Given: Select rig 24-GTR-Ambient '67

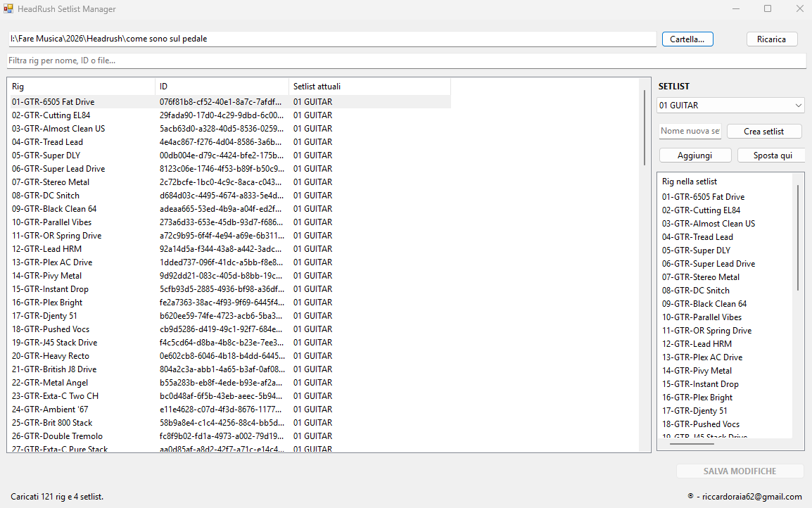Looking at the screenshot, I should [50, 409].
